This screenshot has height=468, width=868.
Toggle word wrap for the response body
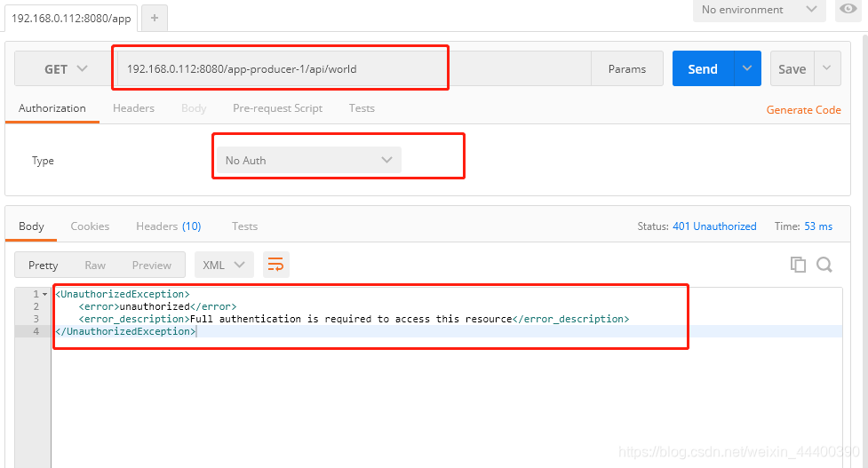coord(275,265)
